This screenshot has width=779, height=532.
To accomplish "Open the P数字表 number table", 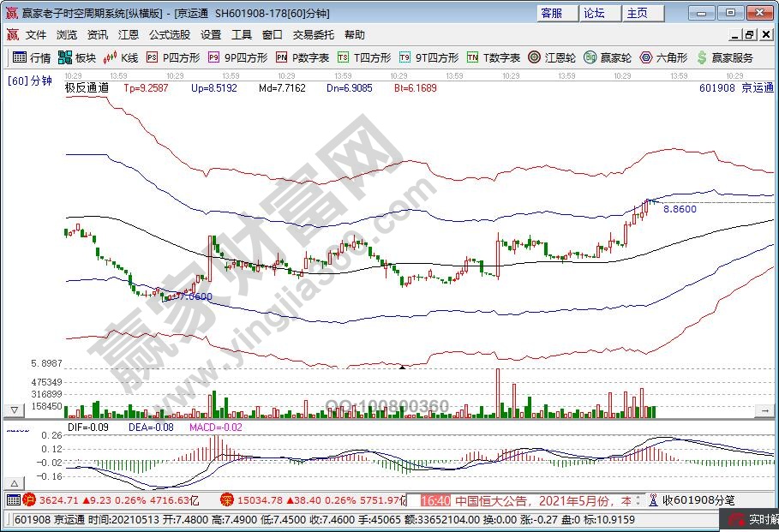I will (303, 57).
